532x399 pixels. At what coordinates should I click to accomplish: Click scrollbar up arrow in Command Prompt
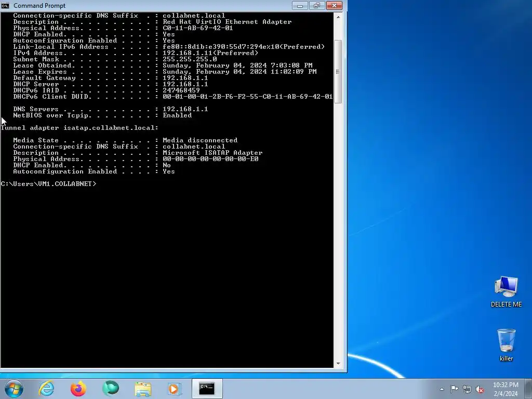338,17
